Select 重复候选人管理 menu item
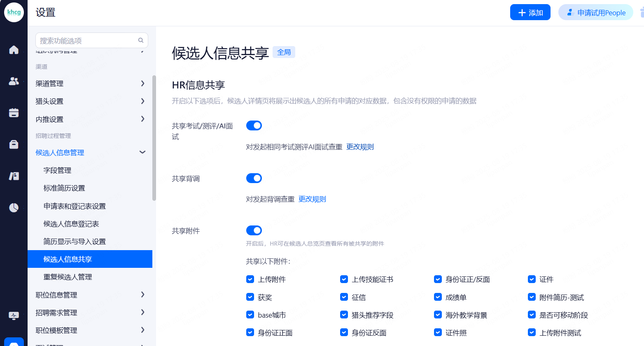The height and width of the screenshot is (346, 644). coord(68,277)
